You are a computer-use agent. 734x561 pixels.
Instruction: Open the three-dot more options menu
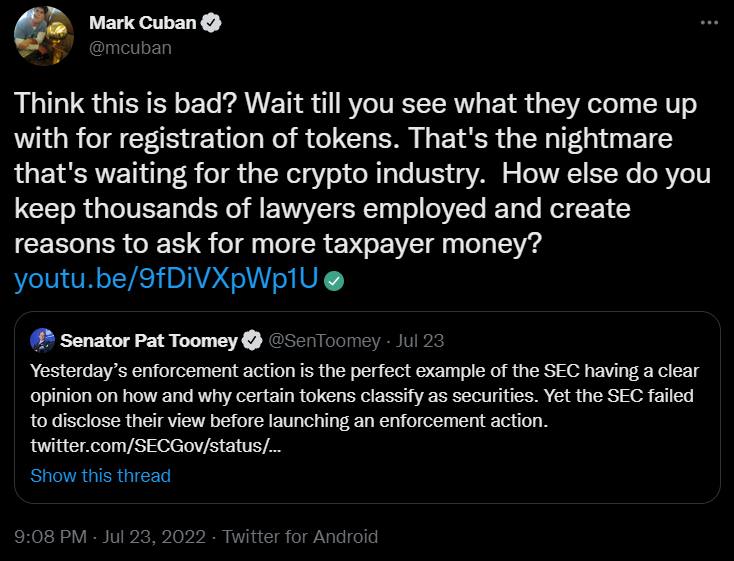[x=709, y=22]
